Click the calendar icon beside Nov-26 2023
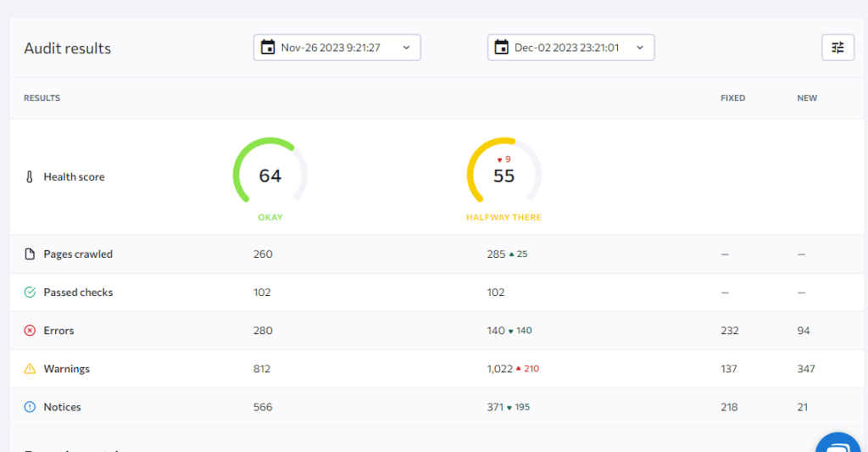Viewport: 868px width, 452px height. click(x=268, y=47)
